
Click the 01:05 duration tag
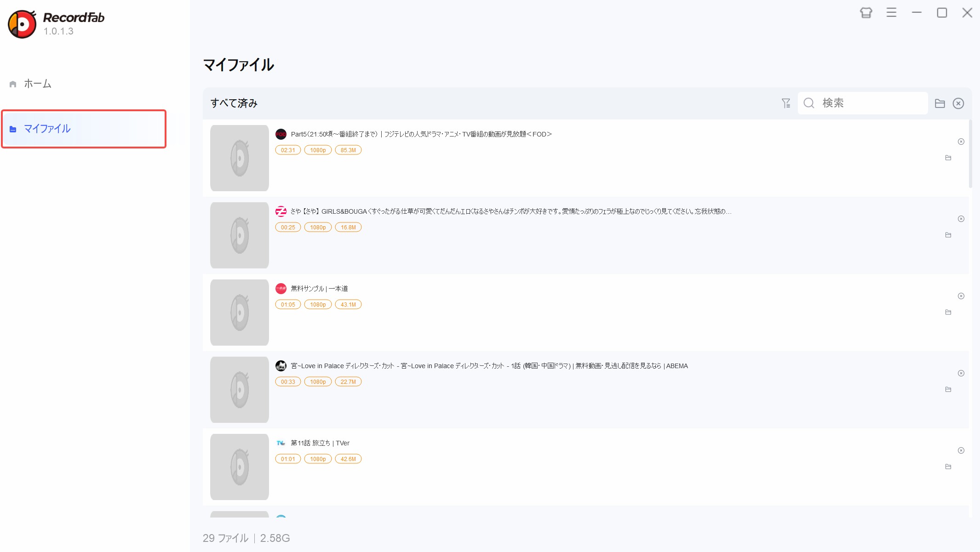tap(288, 305)
